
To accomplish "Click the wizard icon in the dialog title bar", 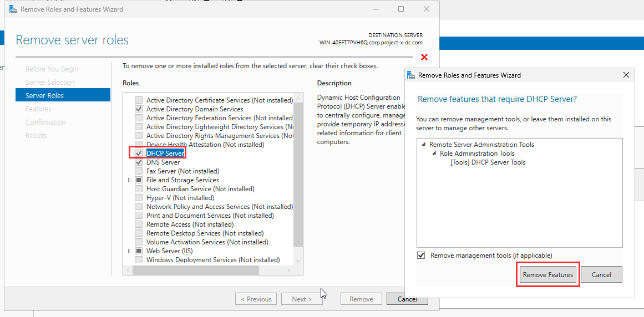I will 410,75.
